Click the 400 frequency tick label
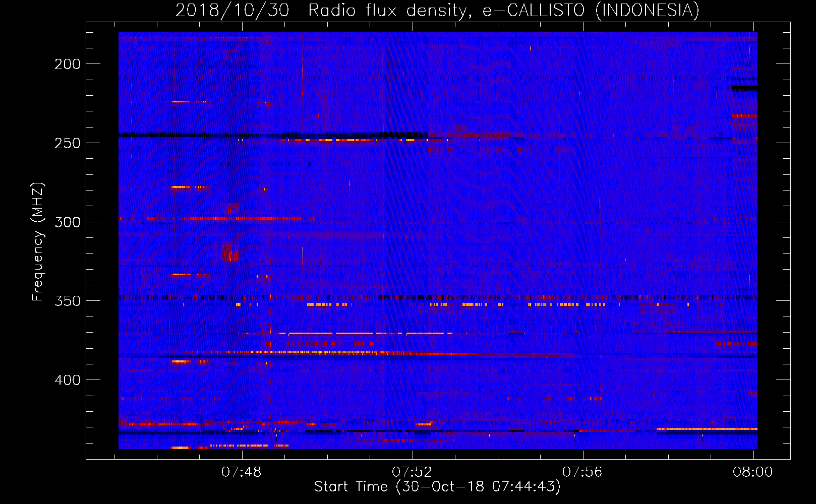The width and height of the screenshot is (816, 504). [68, 380]
